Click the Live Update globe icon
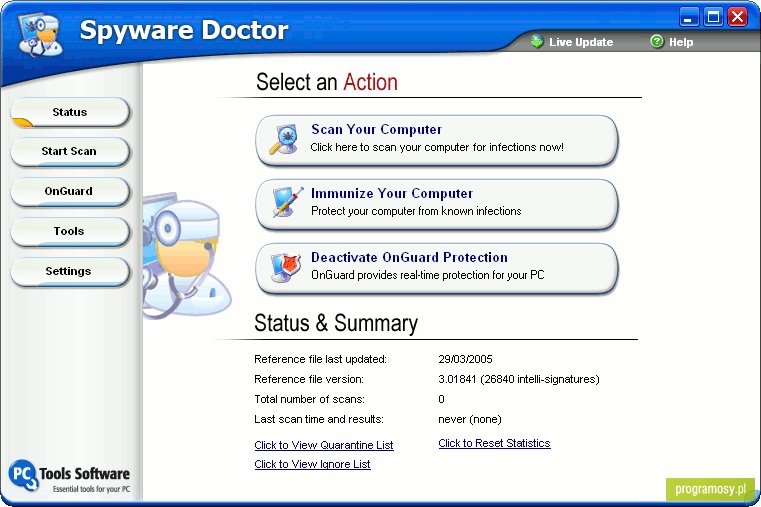This screenshot has width=761, height=507. [x=537, y=41]
